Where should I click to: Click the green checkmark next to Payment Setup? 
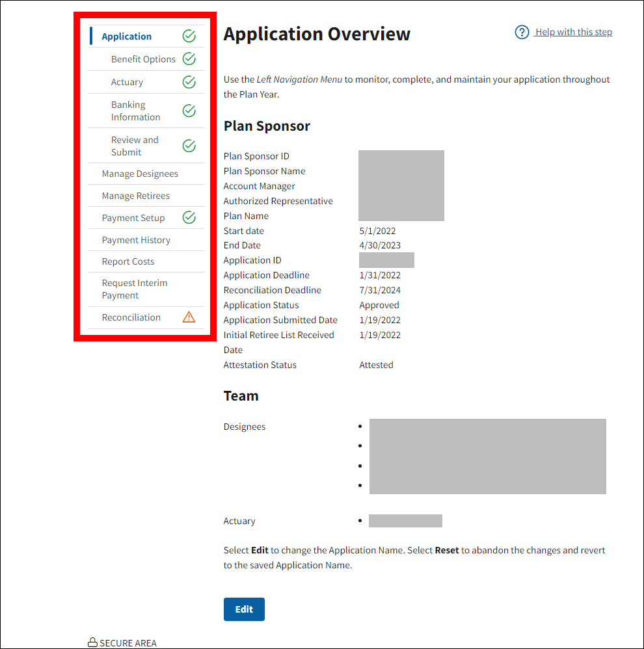tap(189, 217)
